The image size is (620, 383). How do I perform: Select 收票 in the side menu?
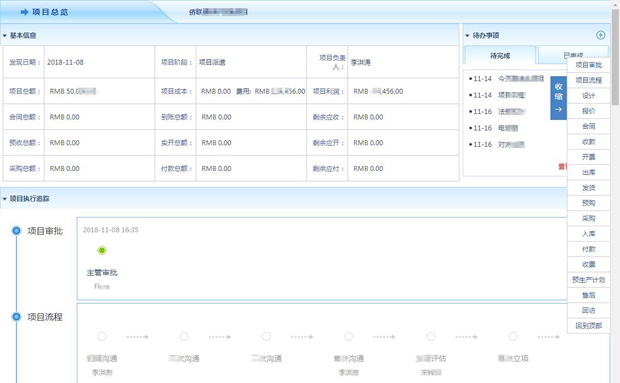pyautogui.click(x=588, y=264)
